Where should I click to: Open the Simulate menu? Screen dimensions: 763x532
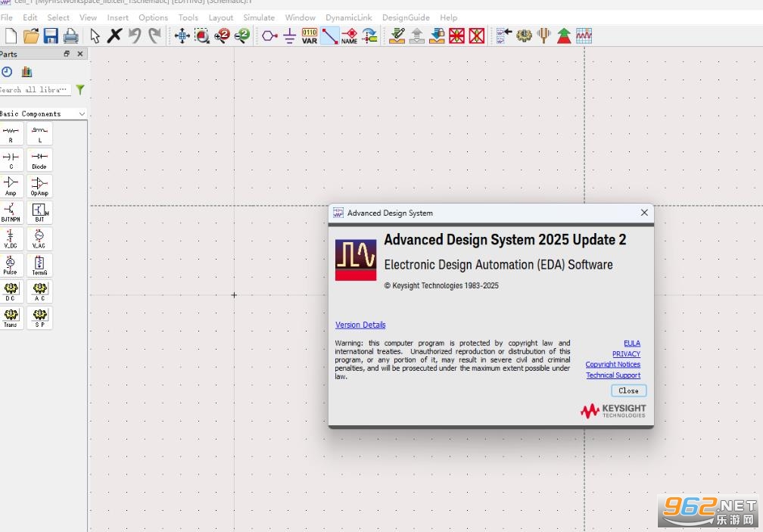point(259,17)
